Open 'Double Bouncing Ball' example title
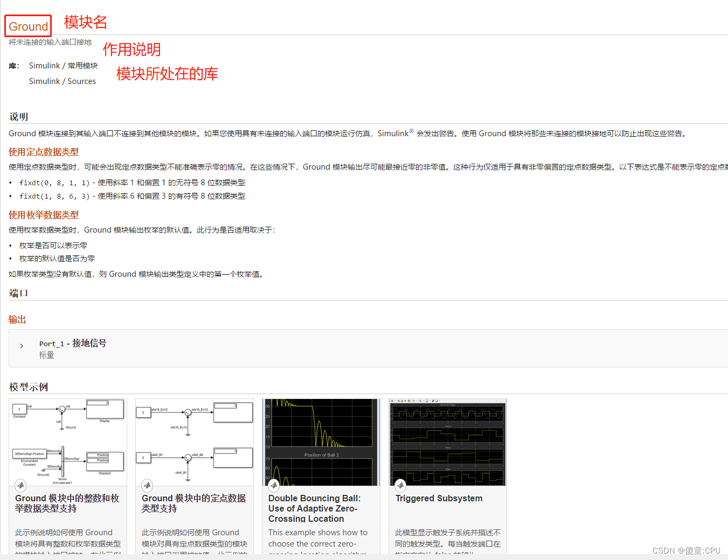 coord(315,508)
